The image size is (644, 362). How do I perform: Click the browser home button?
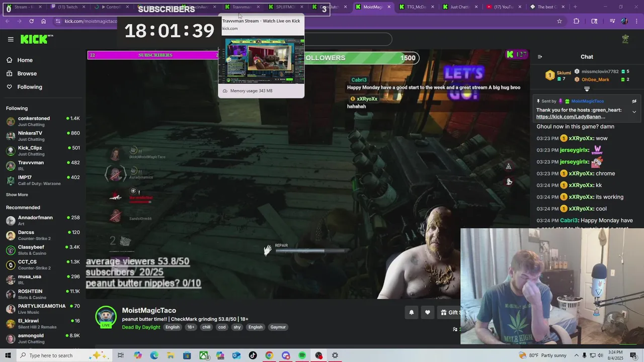coord(44,21)
